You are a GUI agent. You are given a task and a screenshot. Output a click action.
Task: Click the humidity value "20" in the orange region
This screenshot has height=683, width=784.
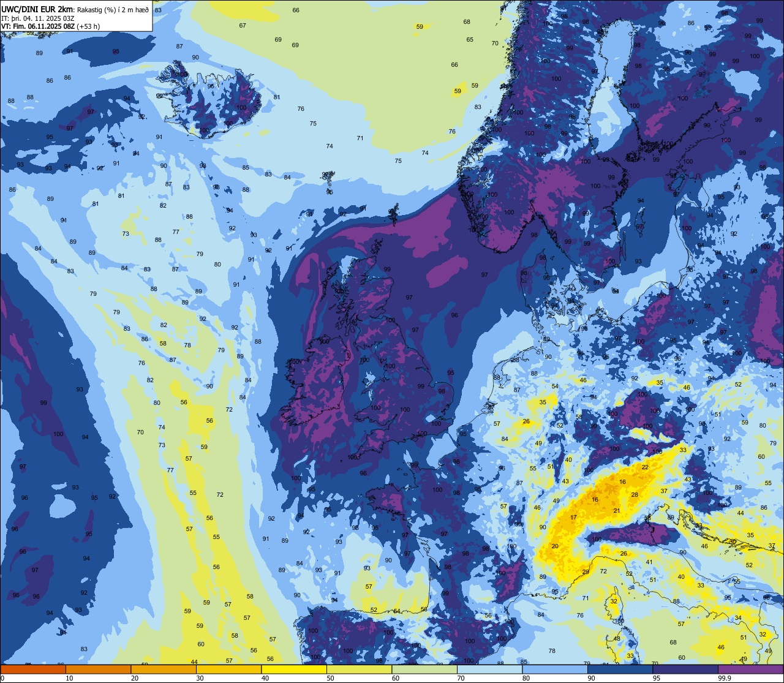point(555,546)
